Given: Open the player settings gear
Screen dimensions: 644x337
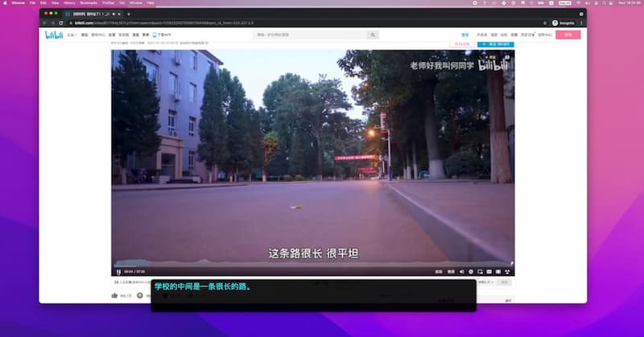Looking at the screenshot, I should 471,272.
